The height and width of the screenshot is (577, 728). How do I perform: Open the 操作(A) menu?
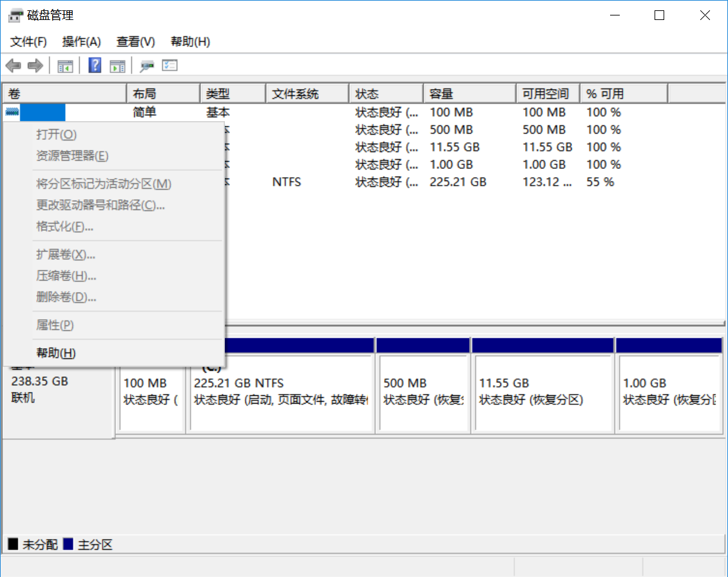[81, 42]
